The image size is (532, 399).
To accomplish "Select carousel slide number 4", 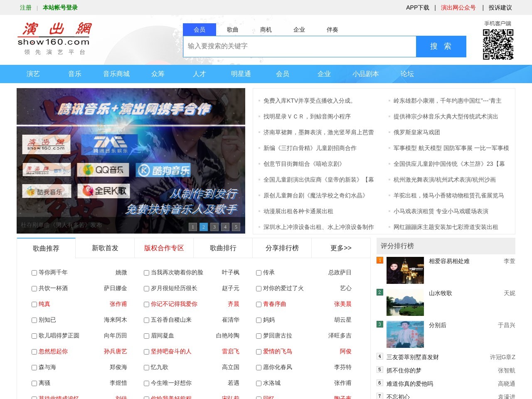I will (x=225, y=227).
